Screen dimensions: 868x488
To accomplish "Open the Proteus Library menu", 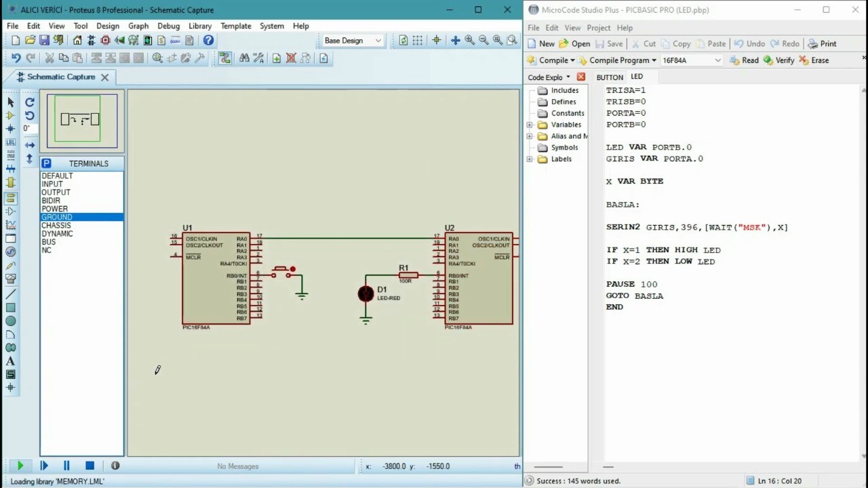I will [x=200, y=26].
